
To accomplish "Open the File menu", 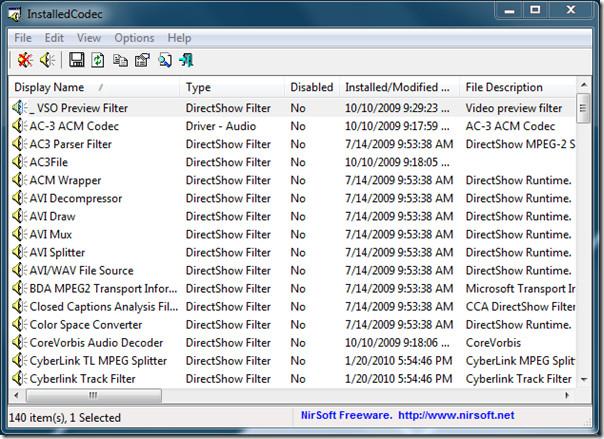I will pyautogui.click(x=23, y=38).
